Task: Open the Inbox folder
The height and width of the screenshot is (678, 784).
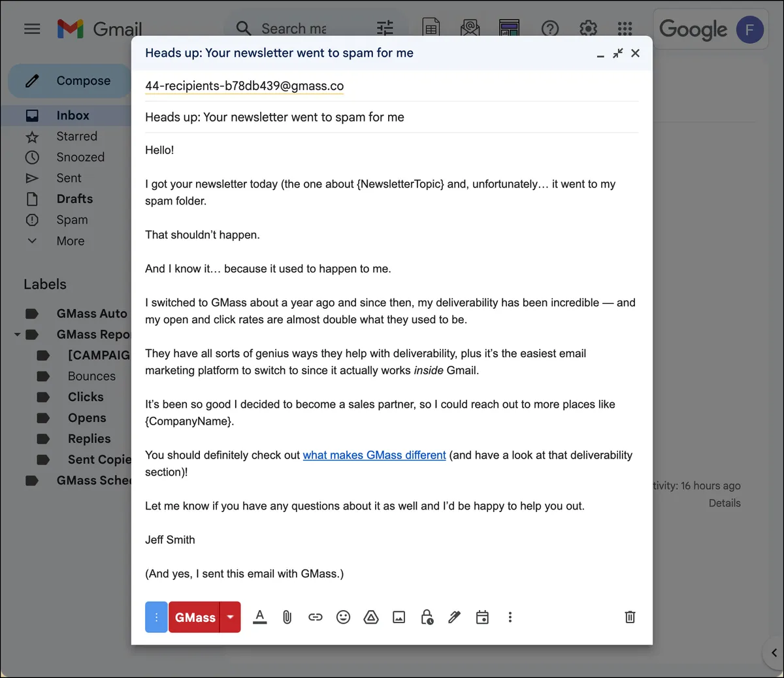Action: [73, 116]
